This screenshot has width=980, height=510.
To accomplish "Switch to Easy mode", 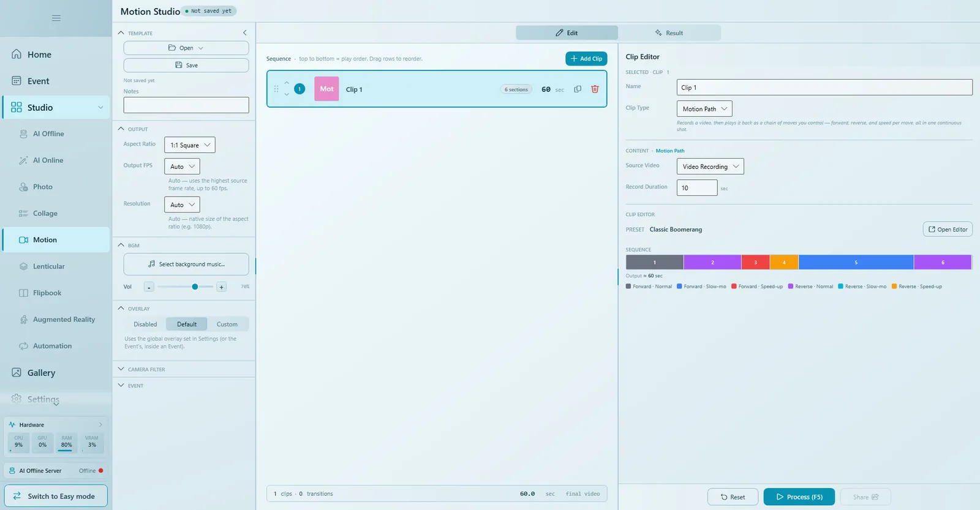I will pyautogui.click(x=56, y=496).
